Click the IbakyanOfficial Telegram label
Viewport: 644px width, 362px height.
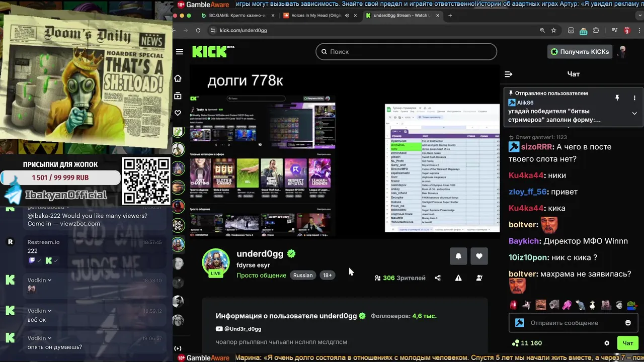(x=66, y=195)
